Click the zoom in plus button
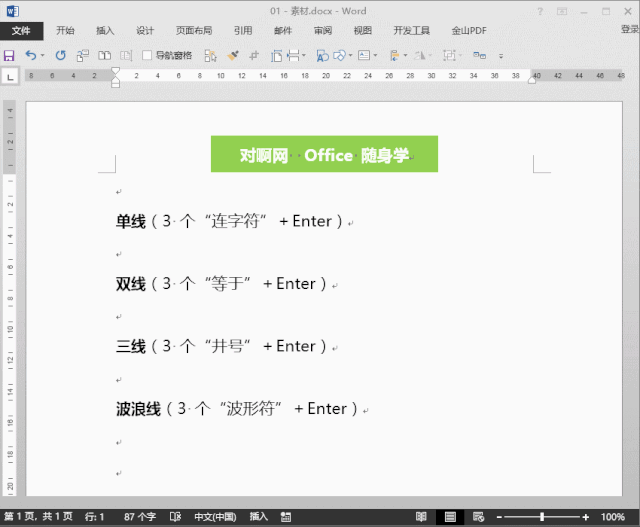The image size is (640, 527). click(586, 517)
